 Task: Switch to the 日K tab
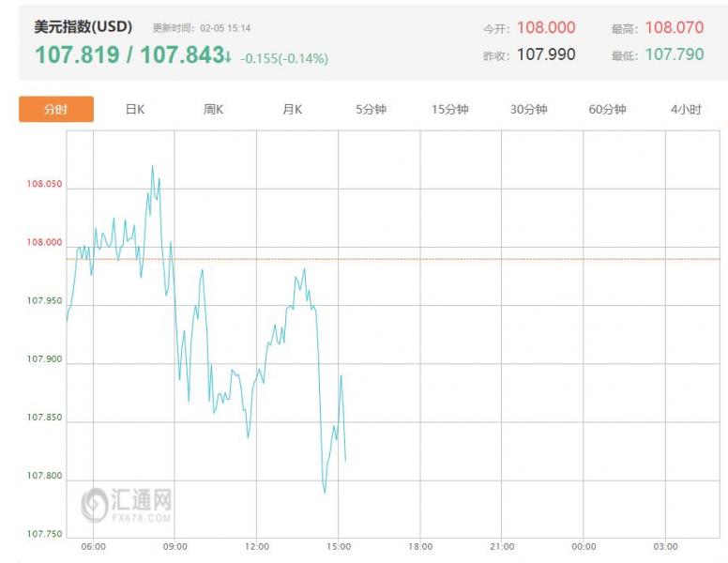pos(135,109)
